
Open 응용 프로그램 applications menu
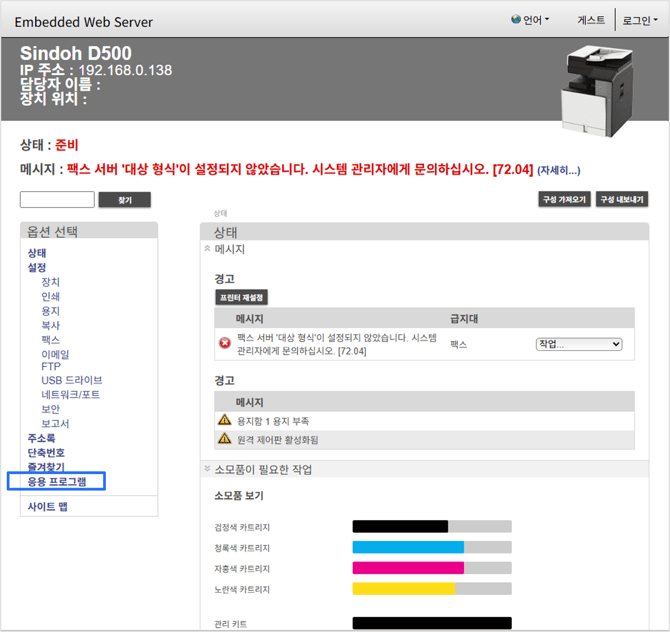57,482
